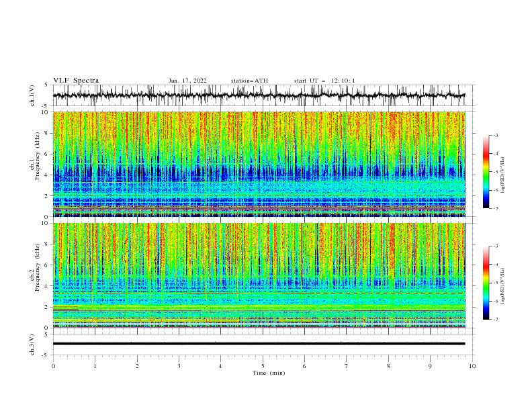This screenshot has height=411, width=532.
Task: Click the ch.2 PSD color bar
Action: click(486, 283)
